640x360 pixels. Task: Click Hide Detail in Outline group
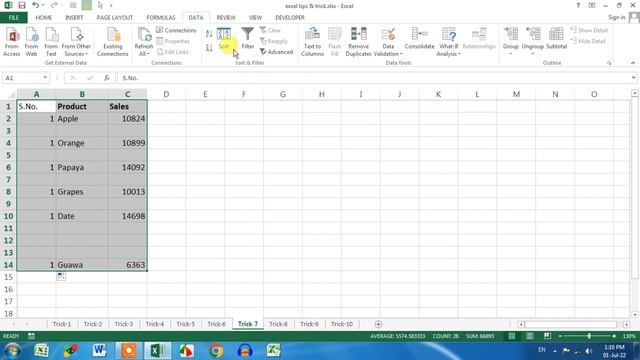pyautogui.click(x=588, y=41)
